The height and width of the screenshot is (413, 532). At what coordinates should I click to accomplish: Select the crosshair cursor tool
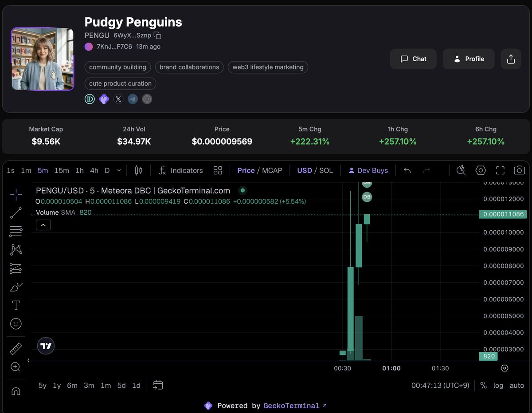coord(16,194)
